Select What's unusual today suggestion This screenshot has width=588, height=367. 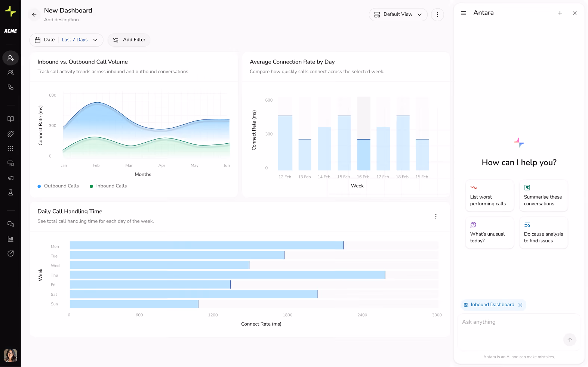click(x=490, y=233)
